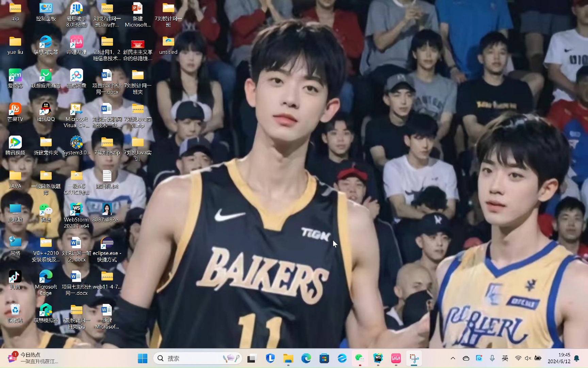Open Snipping Tool on the taskbar
The height and width of the screenshot is (368, 588).
[414, 358]
